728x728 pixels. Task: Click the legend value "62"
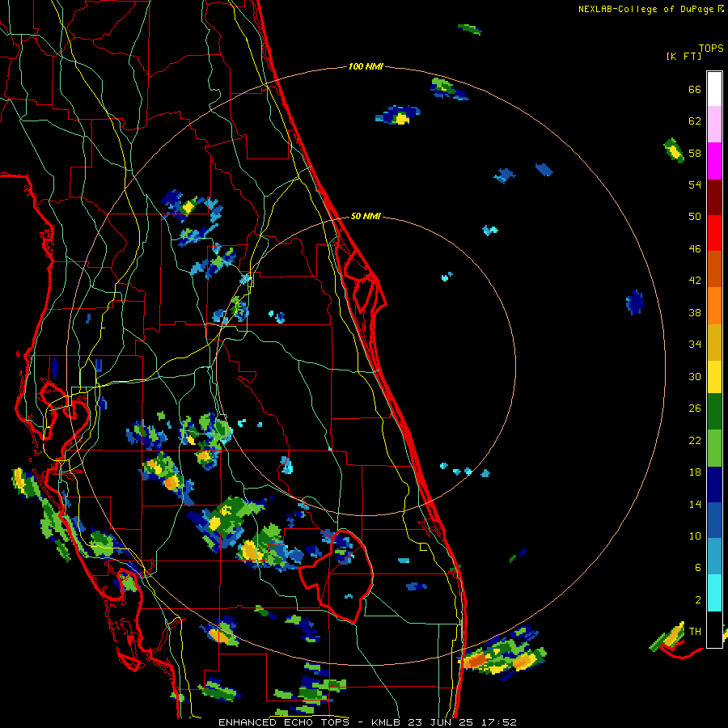click(x=695, y=121)
